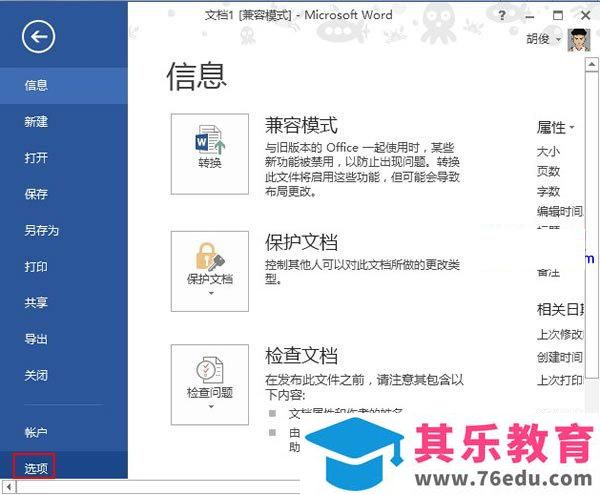
Task: Click the 创建时间 property label
Action: 559,357
